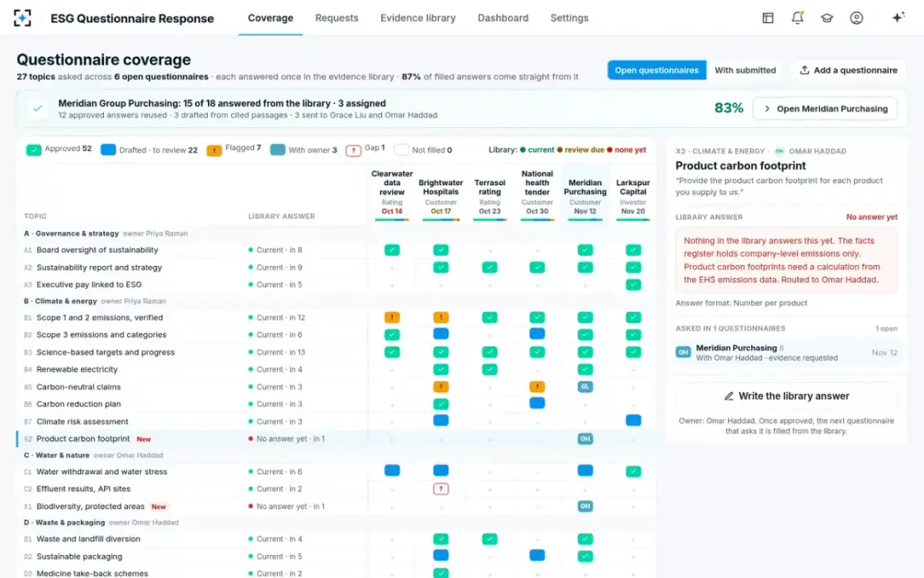
Task: Click the OH owner badge in Product carbon footprint row
Action: pos(585,439)
